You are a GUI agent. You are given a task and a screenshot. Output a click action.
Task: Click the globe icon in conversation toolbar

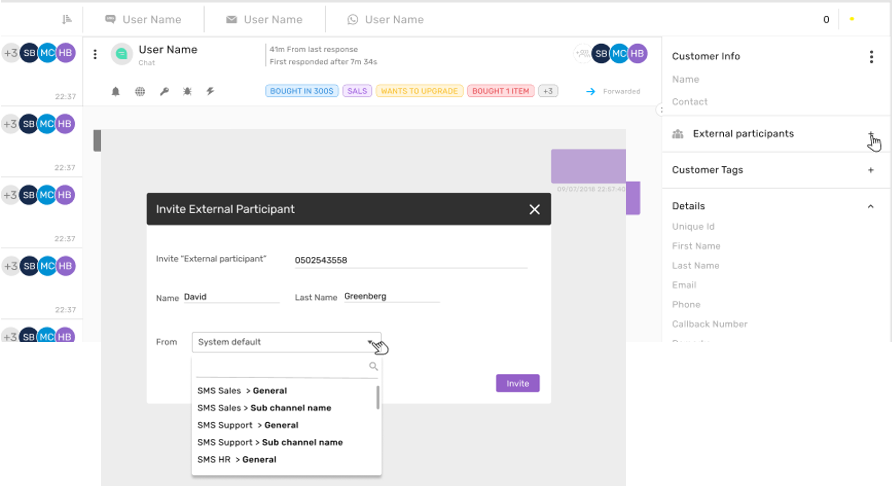coord(140,91)
